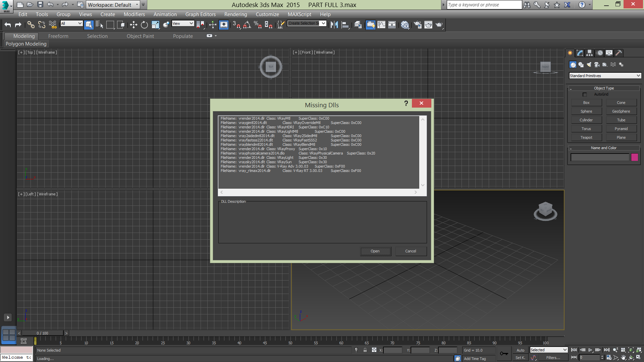Screen dimensions: 644x362
Task: Select Lights category in Create panel
Action: tap(589, 65)
